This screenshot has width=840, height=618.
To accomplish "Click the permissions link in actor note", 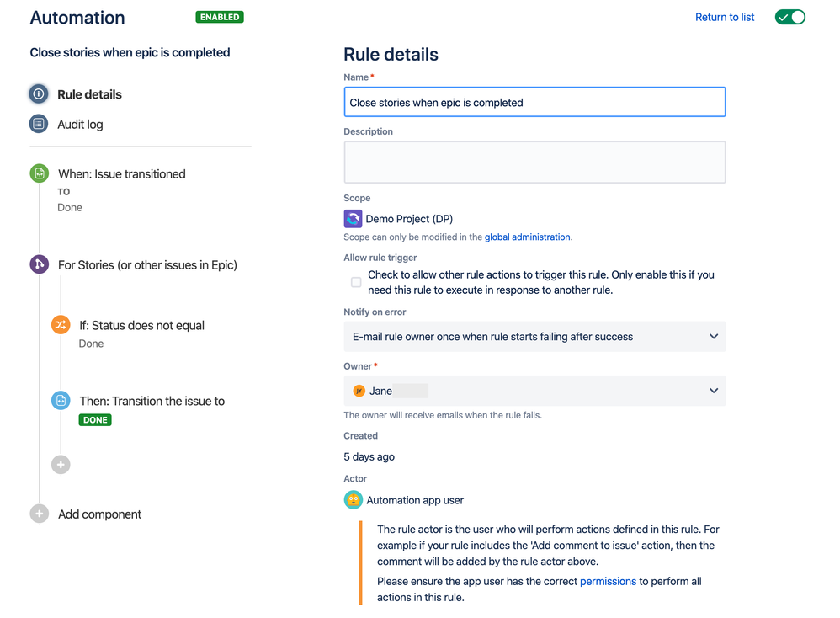I will coord(608,581).
